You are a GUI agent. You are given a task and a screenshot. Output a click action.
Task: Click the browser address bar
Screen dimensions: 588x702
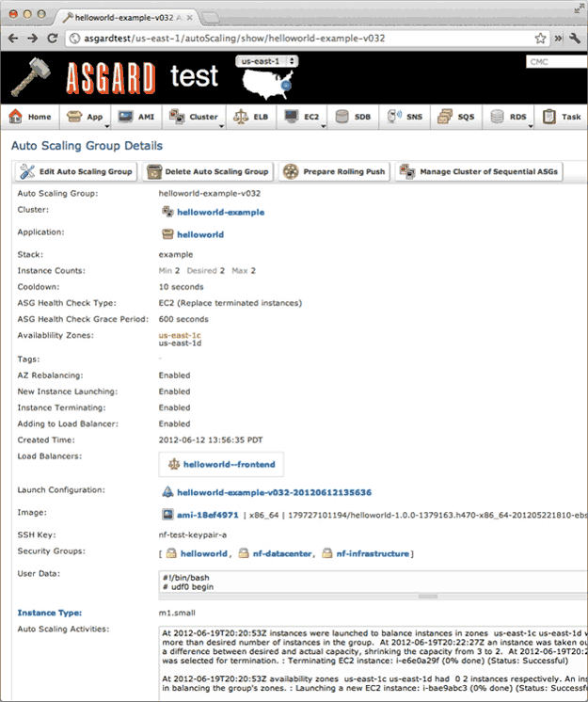click(308, 38)
